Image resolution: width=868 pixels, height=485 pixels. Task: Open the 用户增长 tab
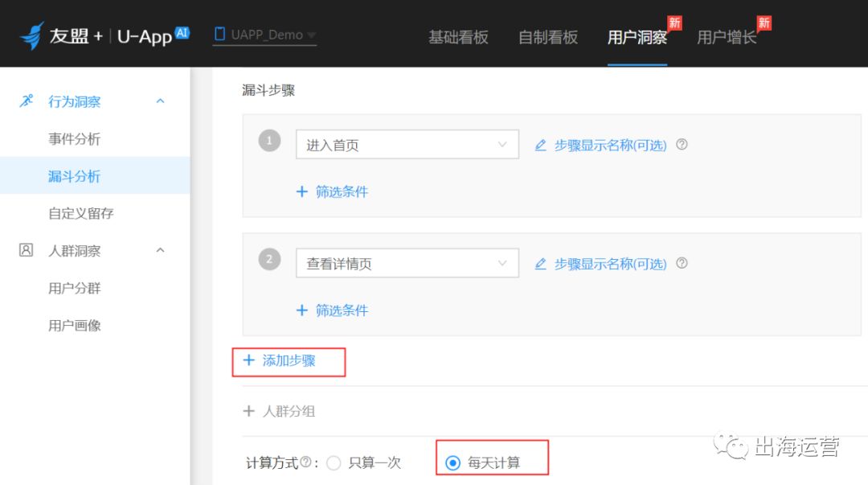[727, 37]
